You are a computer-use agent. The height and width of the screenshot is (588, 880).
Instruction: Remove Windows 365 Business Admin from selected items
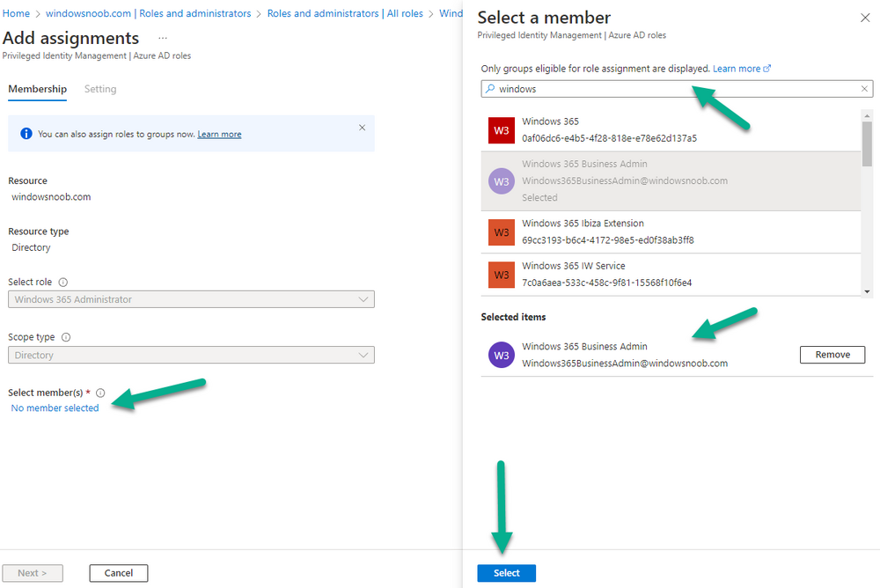tap(832, 355)
